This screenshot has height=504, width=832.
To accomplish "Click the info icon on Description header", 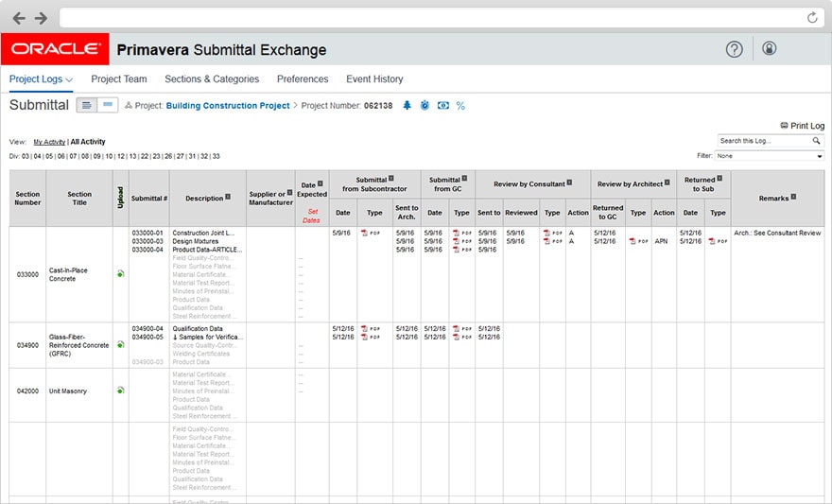I will (x=228, y=197).
